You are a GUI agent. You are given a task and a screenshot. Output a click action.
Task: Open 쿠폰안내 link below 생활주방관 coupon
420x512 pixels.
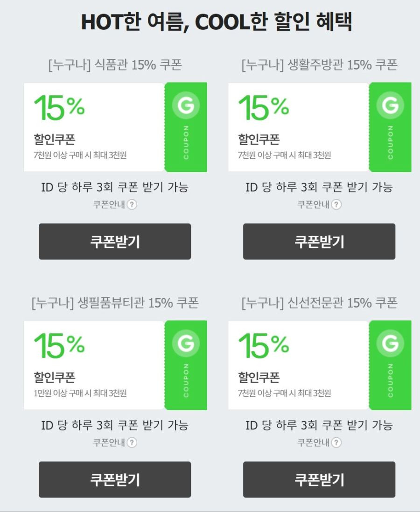pyautogui.click(x=314, y=204)
